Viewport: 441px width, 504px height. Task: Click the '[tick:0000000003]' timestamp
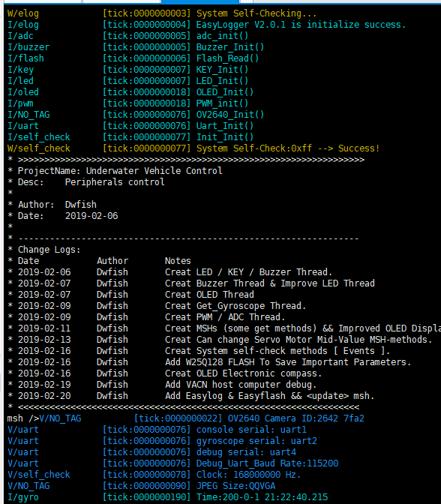(x=146, y=13)
